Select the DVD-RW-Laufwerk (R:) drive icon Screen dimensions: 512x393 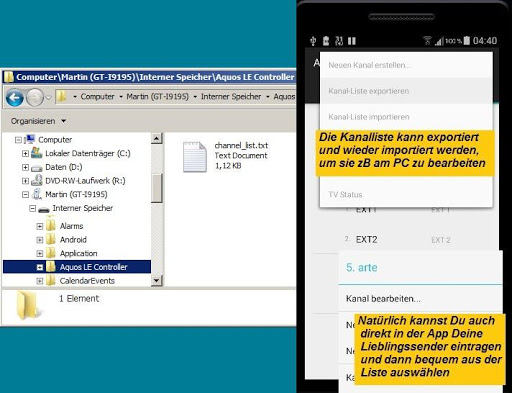click(36, 180)
